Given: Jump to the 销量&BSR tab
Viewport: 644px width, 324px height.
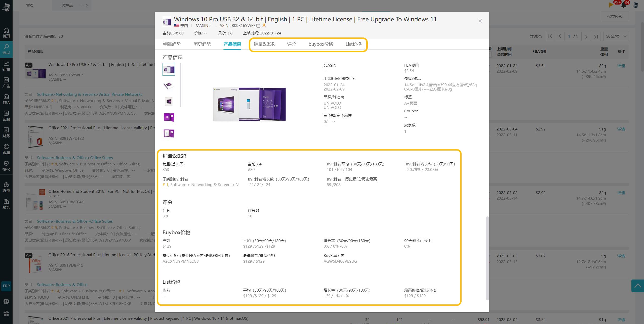Looking at the screenshot, I should click(264, 44).
